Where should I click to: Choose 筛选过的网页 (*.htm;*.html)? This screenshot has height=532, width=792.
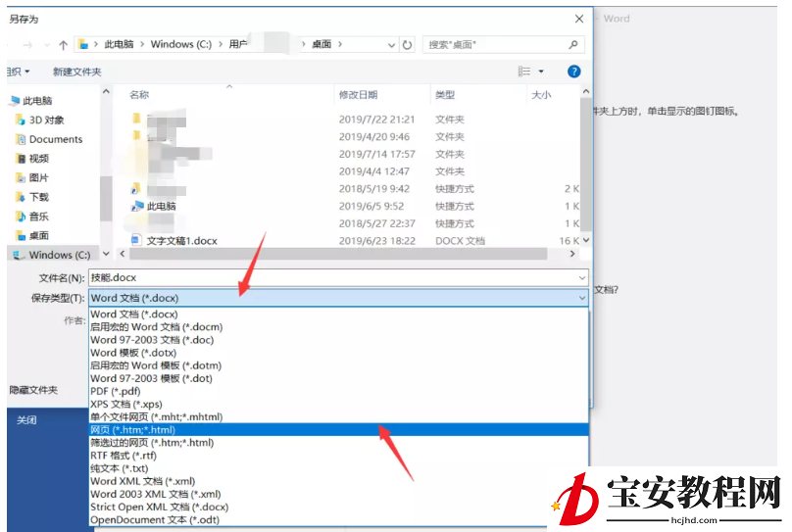[x=338, y=443]
